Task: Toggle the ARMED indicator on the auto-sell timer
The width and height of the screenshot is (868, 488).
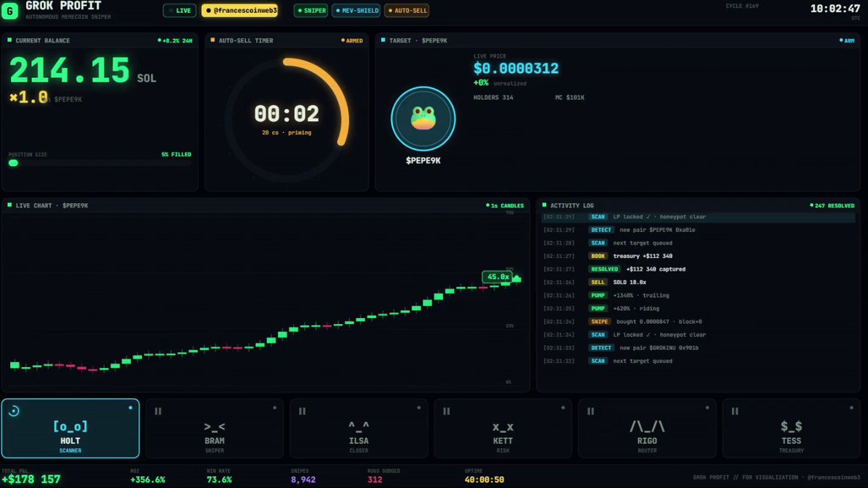Action: pyautogui.click(x=352, y=41)
